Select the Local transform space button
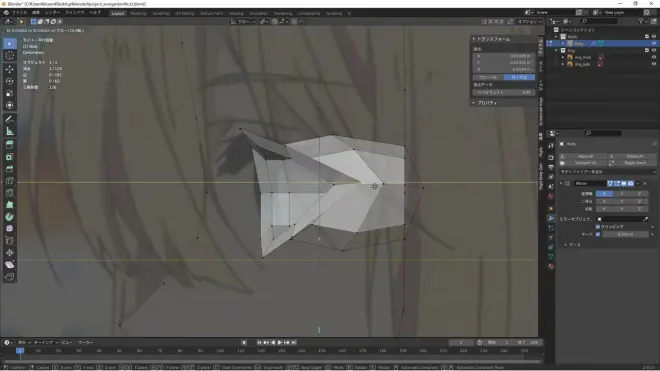Viewport: 660px width, 371px height. point(519,77)
